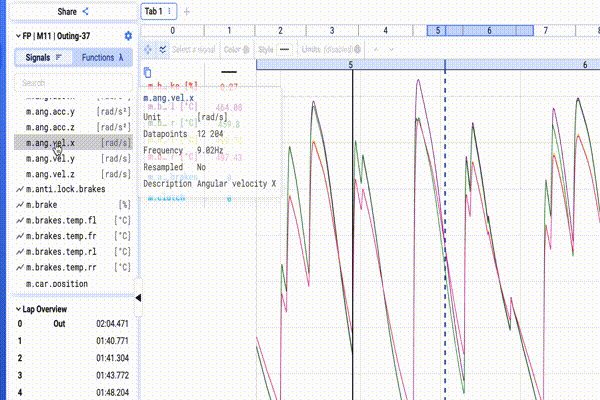
Task: Click the copy clipboard icon in legend
Action: point(147,72)
